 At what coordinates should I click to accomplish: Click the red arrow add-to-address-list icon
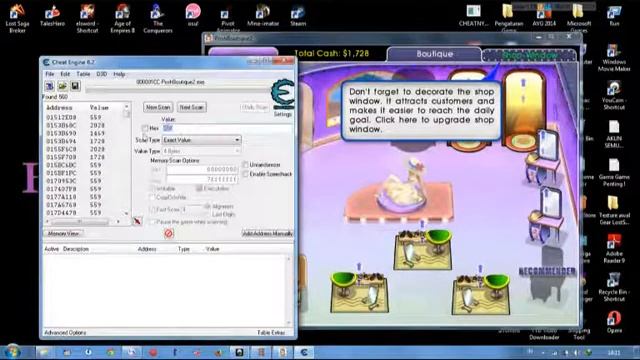tap(138, 221)
